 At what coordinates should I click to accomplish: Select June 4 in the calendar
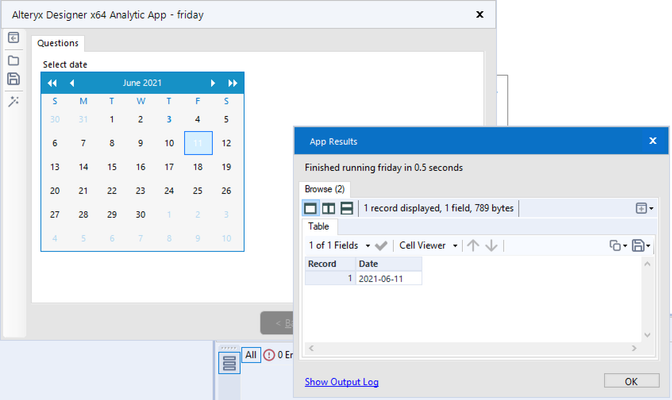[x=198, y=120]
